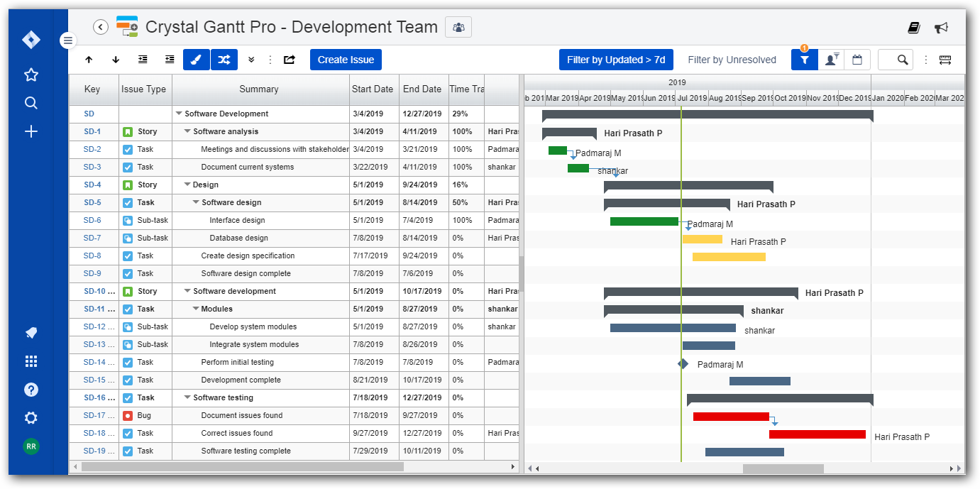
Task: Click the green Interface design Gantt bar
Action: (x=644, y=221)
